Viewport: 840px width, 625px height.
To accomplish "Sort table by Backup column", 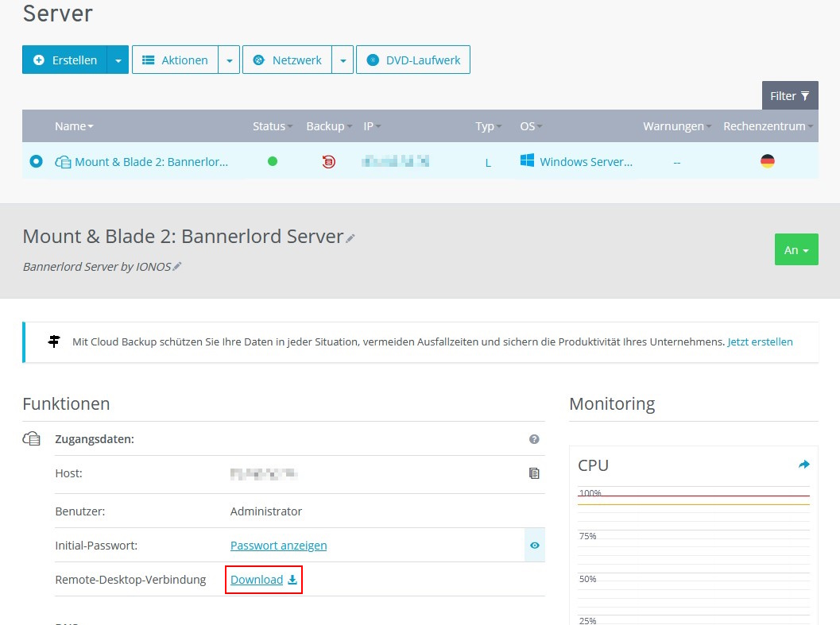I will click(x=329, y=126).
